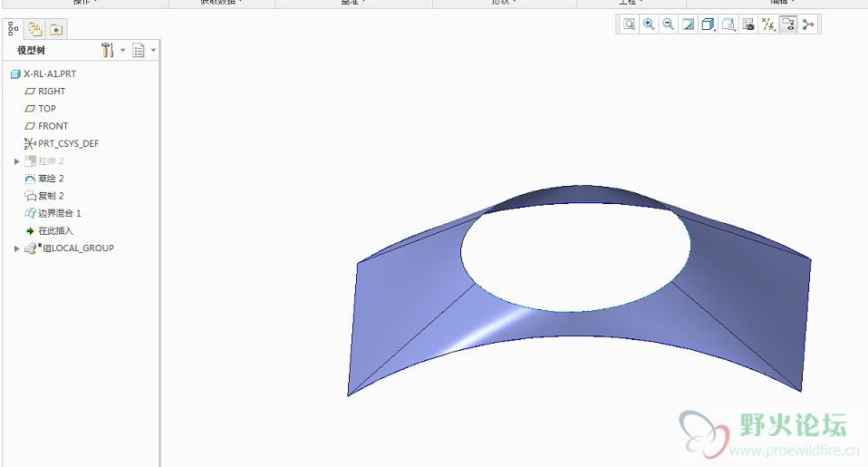Click the 在此插入 insert-here marker

pos(49,230)
